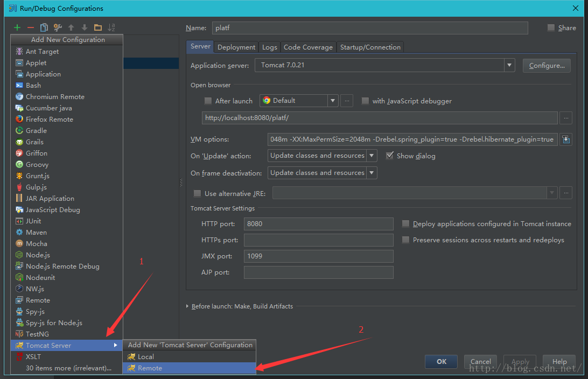
Task: Select Local Tomcat Server configuration
Action: click(x=190, y=356)
